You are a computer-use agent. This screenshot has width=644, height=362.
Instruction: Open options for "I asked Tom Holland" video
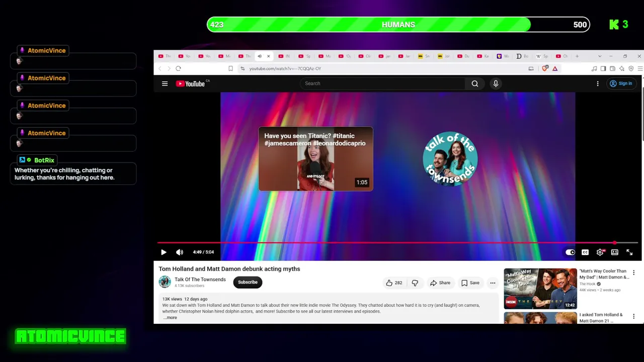point(633,316)
